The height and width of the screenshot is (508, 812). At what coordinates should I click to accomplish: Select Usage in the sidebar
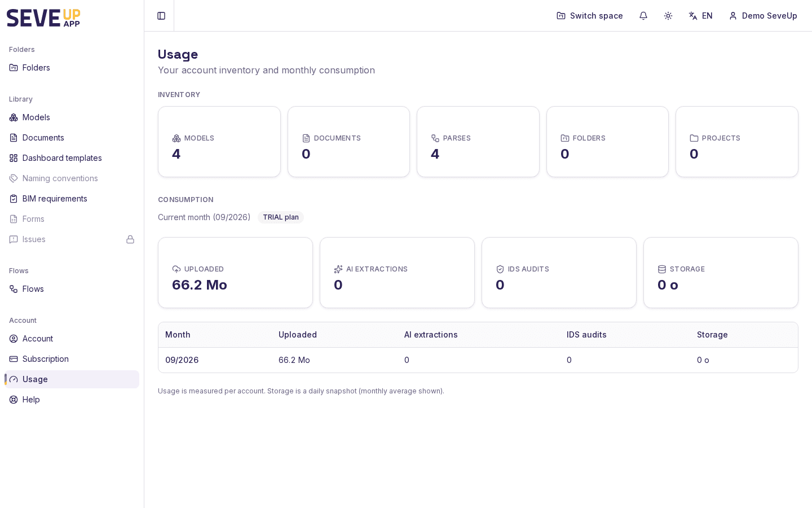tap(72, 379)
